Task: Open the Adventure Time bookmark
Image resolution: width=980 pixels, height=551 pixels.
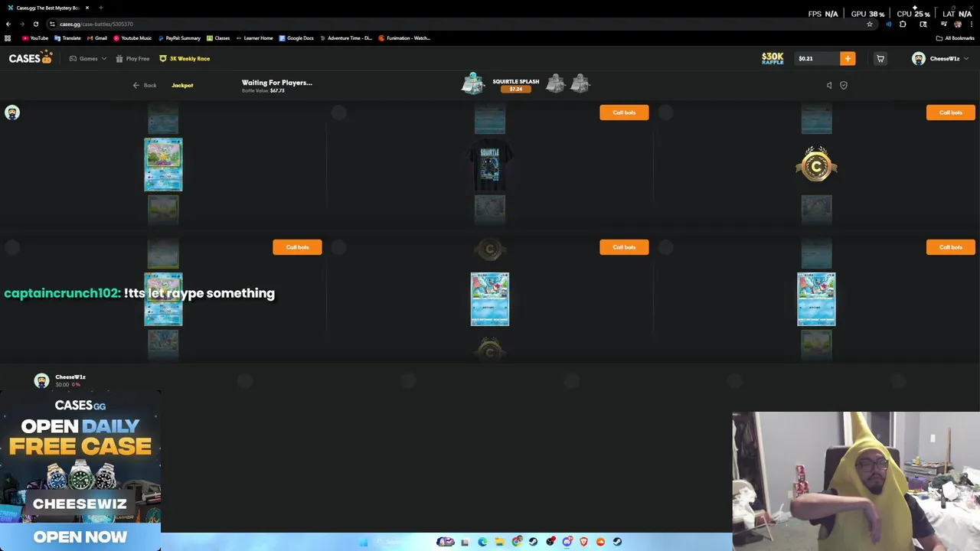Action: tap(346, 38)
